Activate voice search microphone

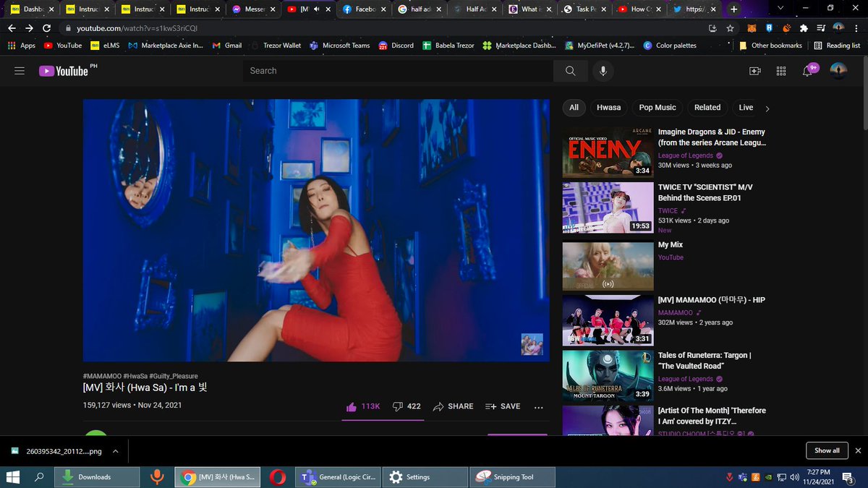point(603,71)
